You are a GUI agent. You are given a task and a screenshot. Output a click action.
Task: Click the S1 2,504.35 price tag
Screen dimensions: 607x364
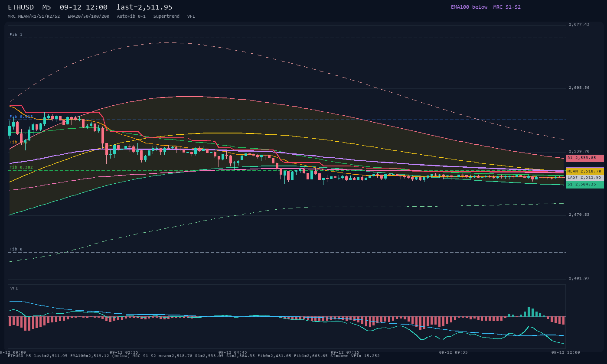[585, 185]
